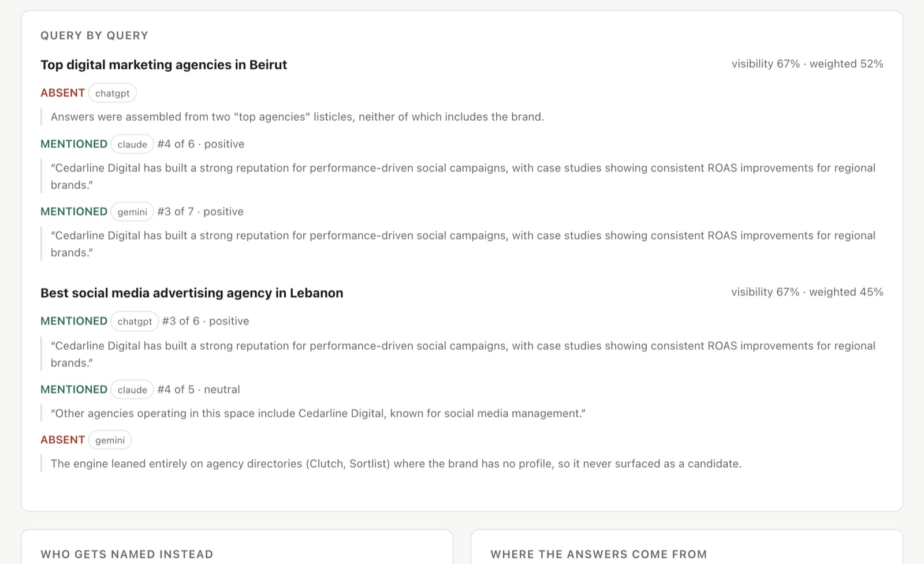Screen dimensions: 924x564
Task: Click the claude tag ranked #4 of 5
Action: click(132, 390)
